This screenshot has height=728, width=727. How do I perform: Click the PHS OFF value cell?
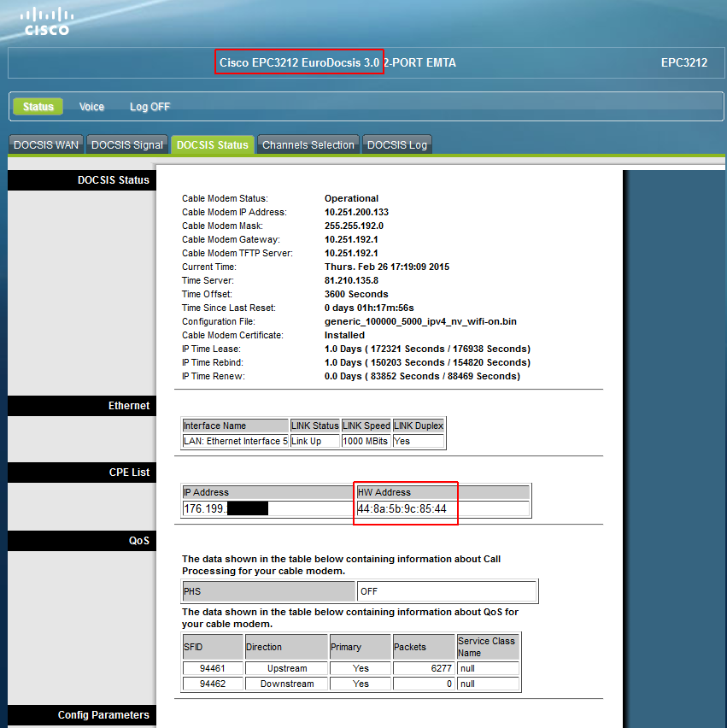pyautogui.click(x=447, y=591)
